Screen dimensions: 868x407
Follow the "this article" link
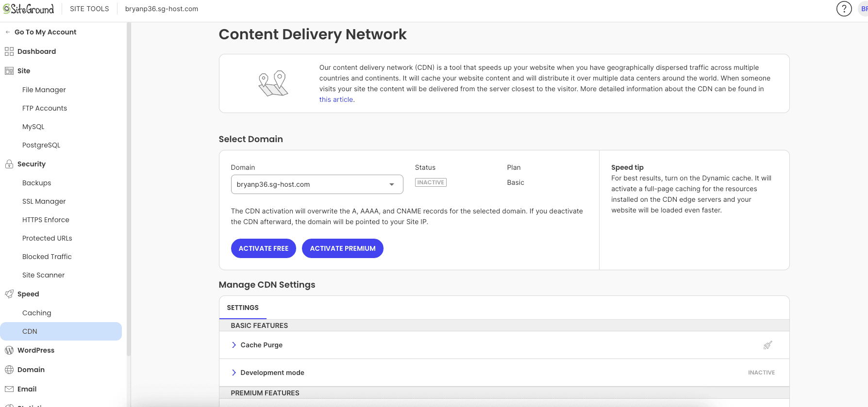tap(336, 99)
